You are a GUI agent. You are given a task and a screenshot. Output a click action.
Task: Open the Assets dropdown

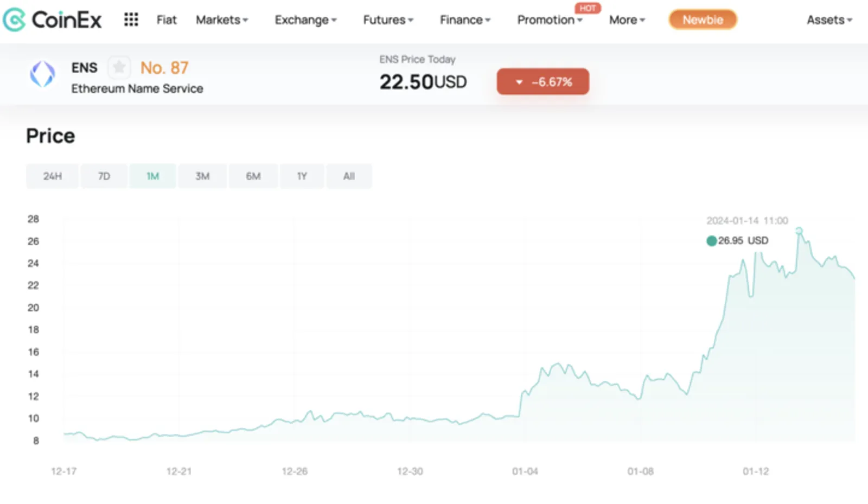(829, 20)
